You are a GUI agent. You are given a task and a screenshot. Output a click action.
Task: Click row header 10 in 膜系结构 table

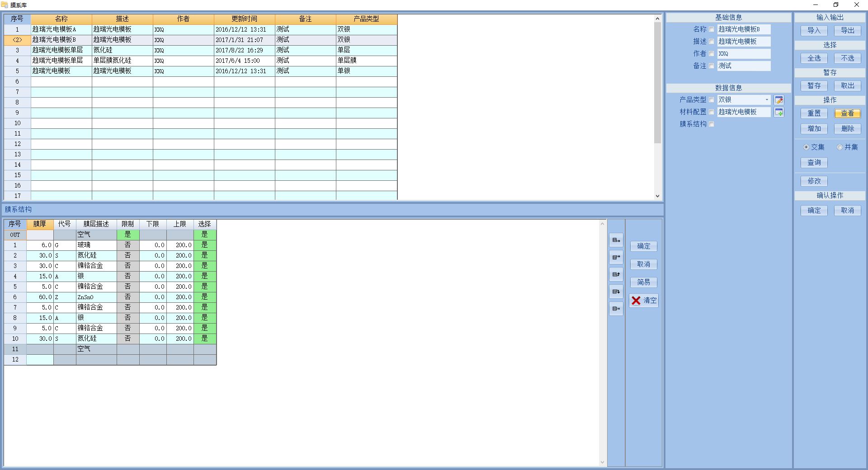tap(15, 339)
